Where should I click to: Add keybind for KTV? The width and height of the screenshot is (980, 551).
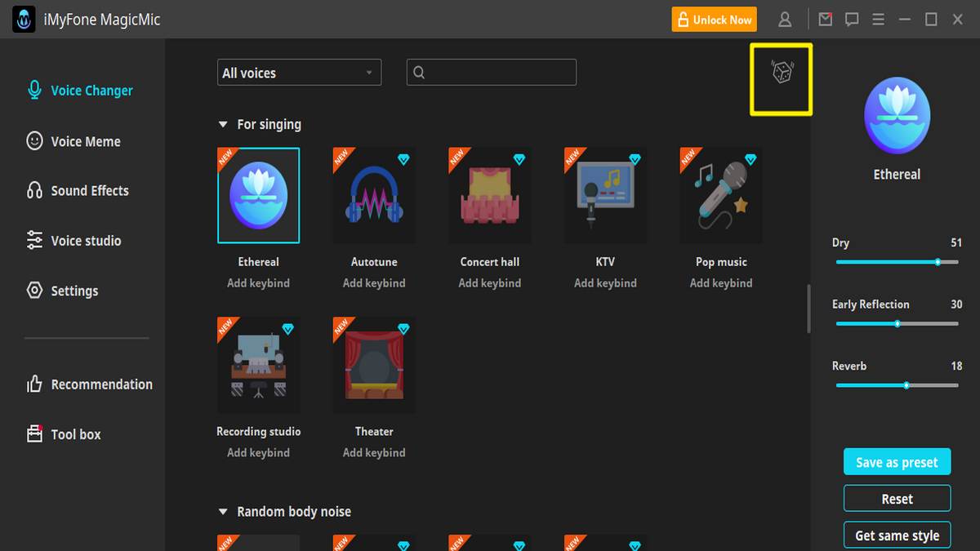pyautogui.click(x=605, y=283)
